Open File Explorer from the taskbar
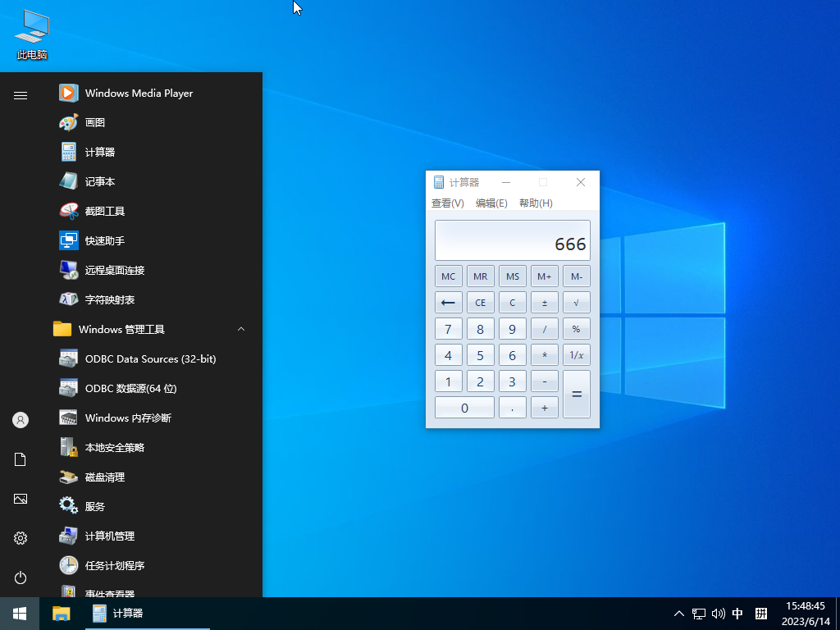Image resolution: width=840 pixels, height=630 pixels. coord(61,614)
